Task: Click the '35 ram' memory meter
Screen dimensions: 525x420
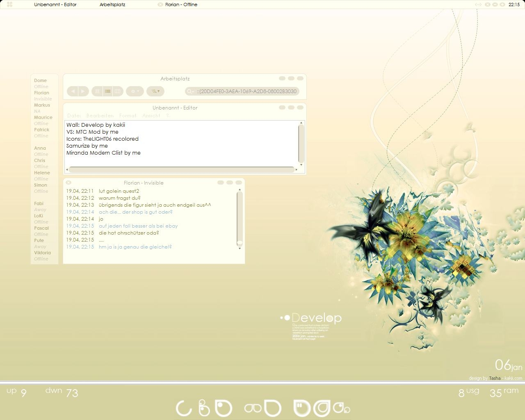Action: point(504,392)
